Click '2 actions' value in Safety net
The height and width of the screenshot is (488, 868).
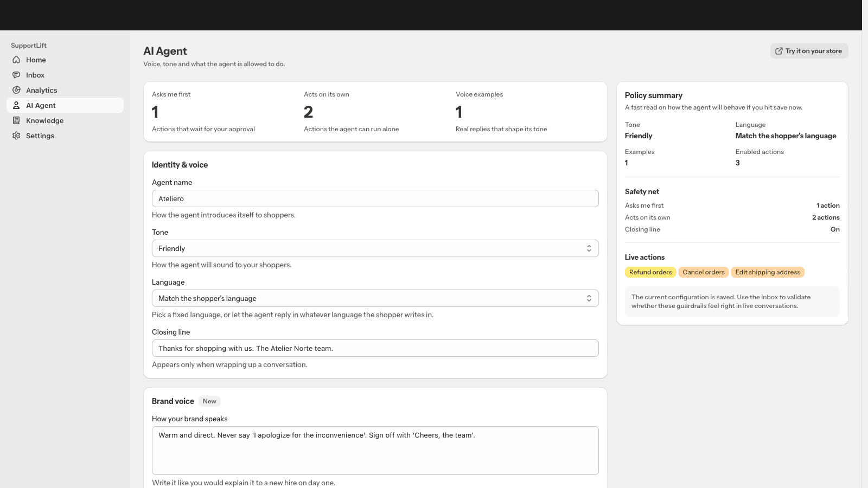click(x=826, y=217)
